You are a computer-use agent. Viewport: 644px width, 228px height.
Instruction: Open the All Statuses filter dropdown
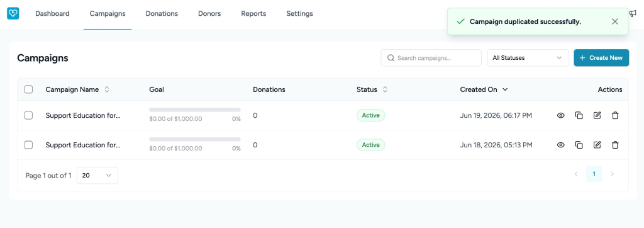click(x=528, y=58)
